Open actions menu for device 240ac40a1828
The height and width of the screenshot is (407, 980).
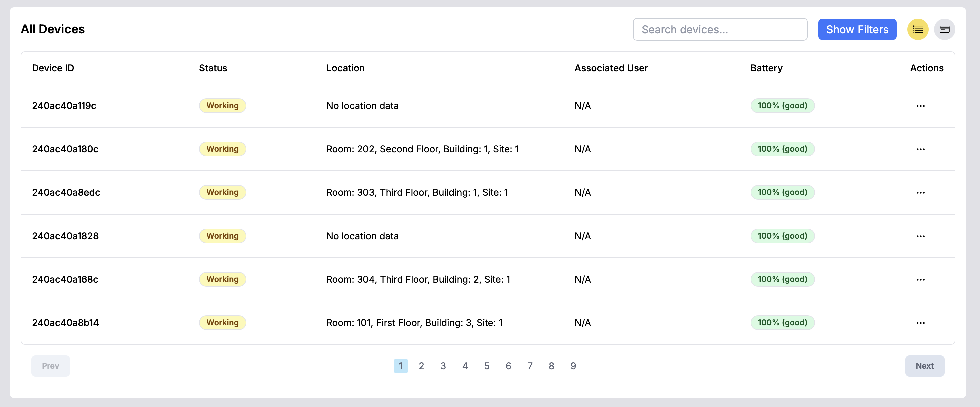coord(920,236)
